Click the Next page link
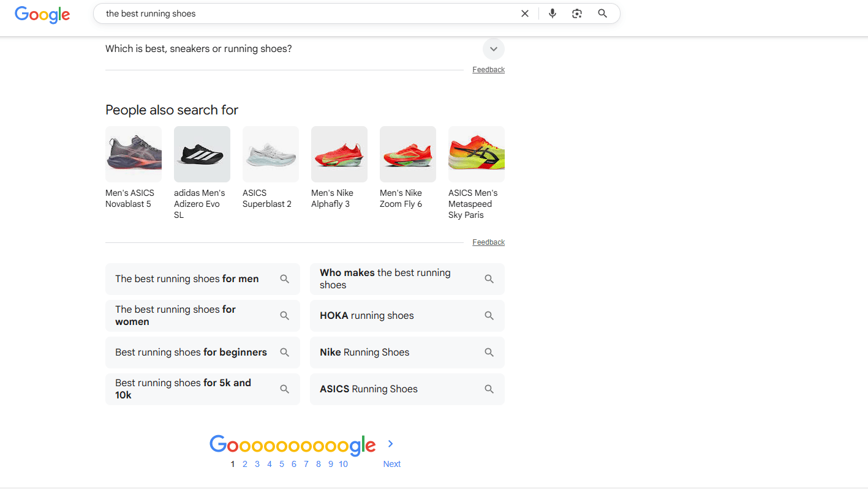This screenshot has height=489, width=868. (392, 464)
